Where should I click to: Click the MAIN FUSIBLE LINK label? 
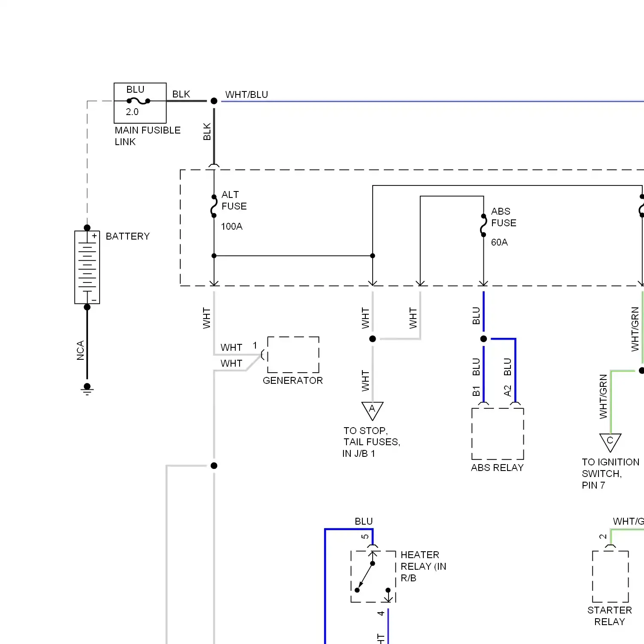[147, 136]
